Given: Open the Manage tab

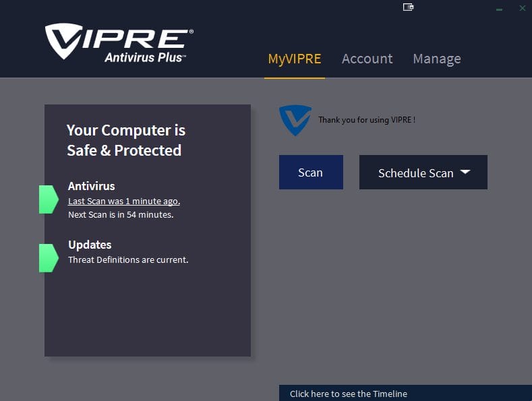Looking at the screenshot, I should [437, 59].
